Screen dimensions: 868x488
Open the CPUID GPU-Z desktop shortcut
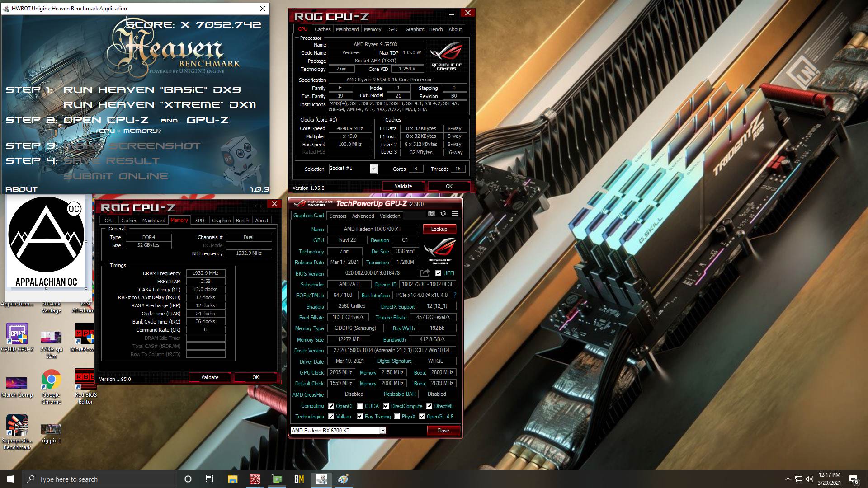17,338
